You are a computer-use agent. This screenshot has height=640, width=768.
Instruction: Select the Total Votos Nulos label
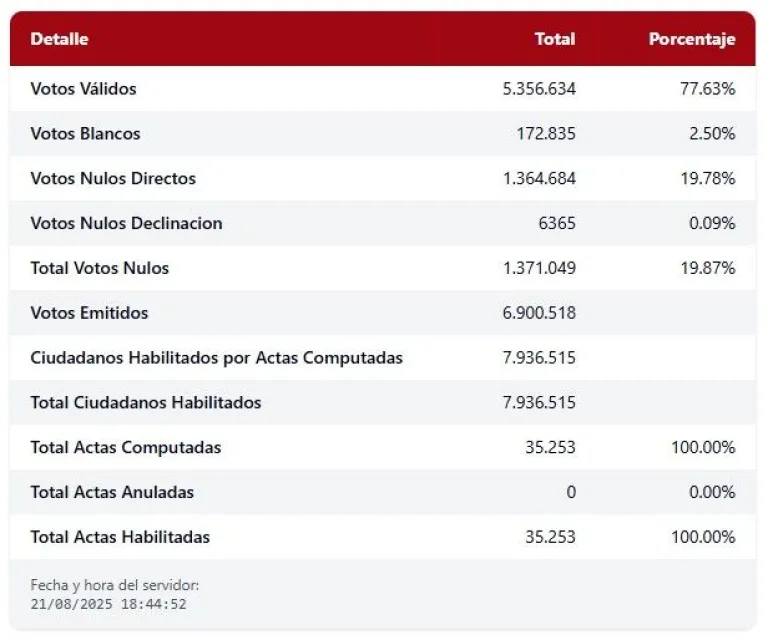pyautogui.click(x=99, y=268)
